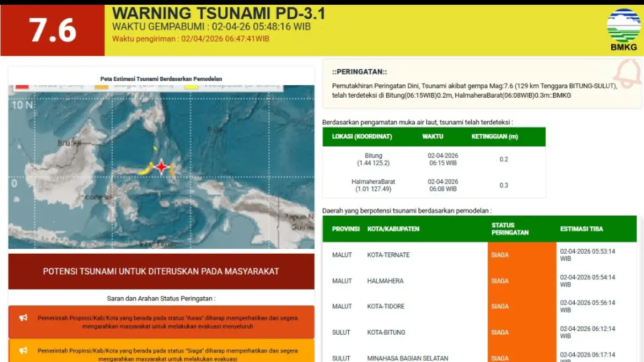The image size is (644, 362).
Task: Click the HalmaheraBarat height value 0.3
Action: [x=503, y=185]
